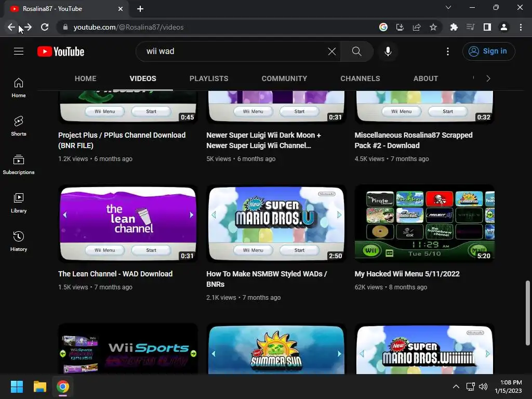
Task: Open network settings in system tray
Action: [x=470, y=387]
